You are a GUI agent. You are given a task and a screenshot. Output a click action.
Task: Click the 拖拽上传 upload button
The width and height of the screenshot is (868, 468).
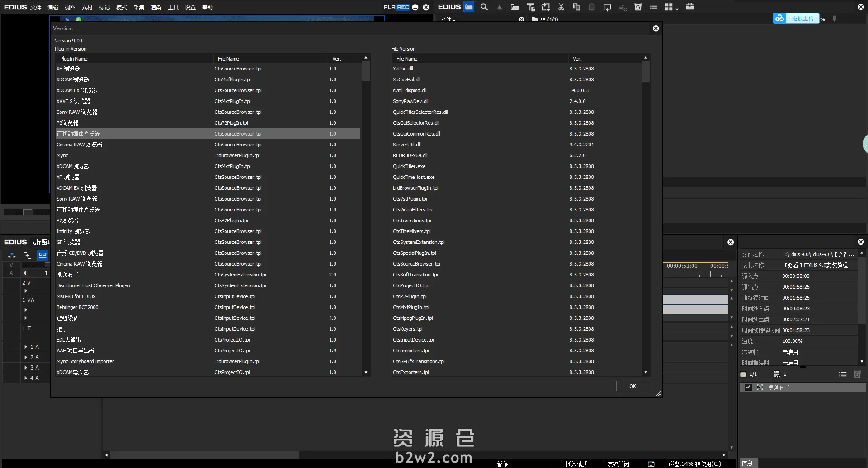pyautogui.click(x=802, y=19)
